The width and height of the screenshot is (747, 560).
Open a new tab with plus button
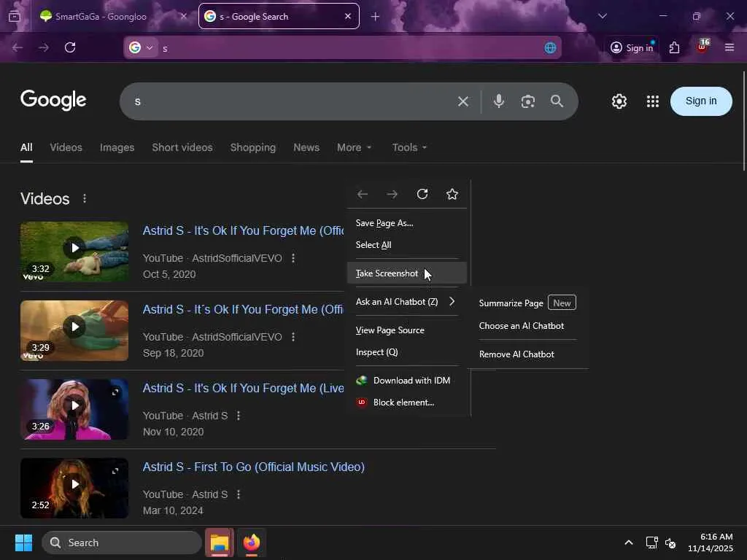(x=376, y=17)
